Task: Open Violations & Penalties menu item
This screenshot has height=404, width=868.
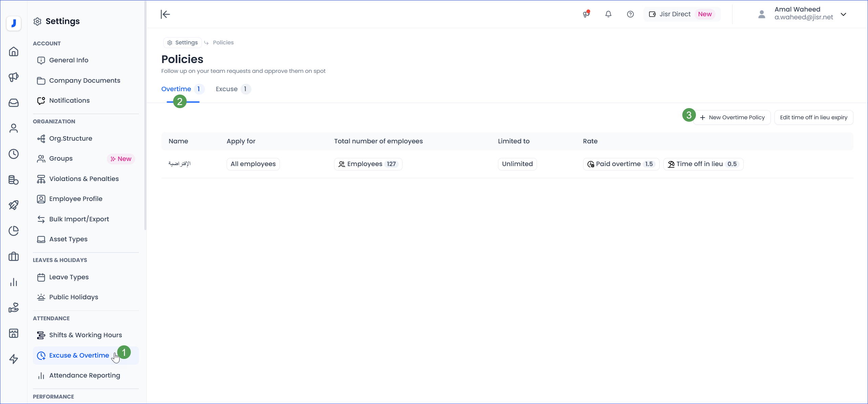Action: click(x=84, y=179)
